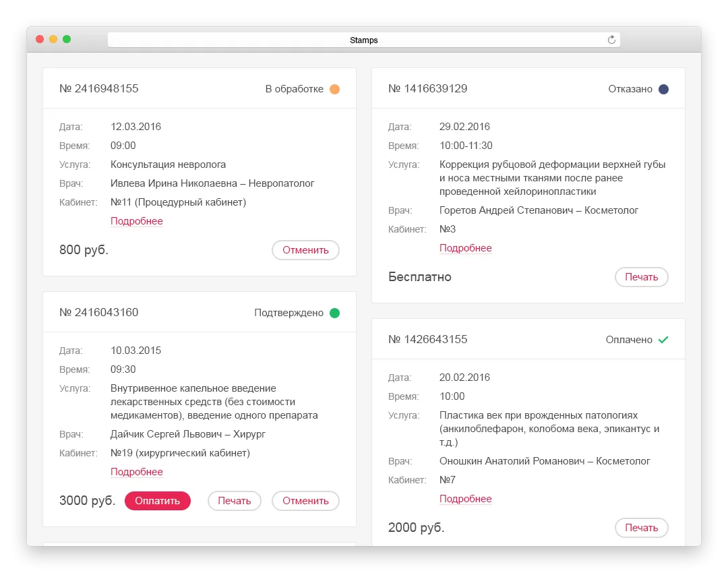Click the 'Оплачено' status label
The height and width of the screenshot is (573, 728).
coord(629,340)
